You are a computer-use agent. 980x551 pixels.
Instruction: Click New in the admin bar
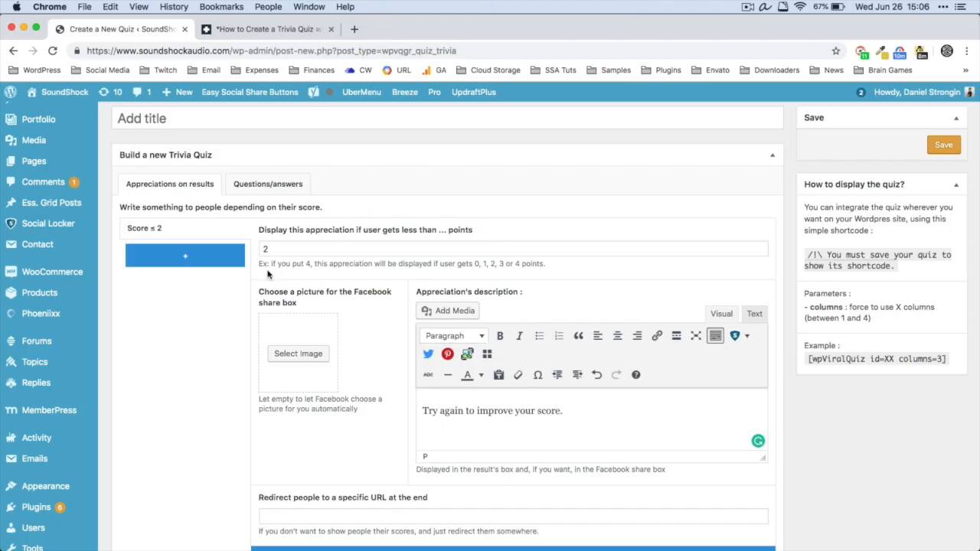click(x=178, y=92)
